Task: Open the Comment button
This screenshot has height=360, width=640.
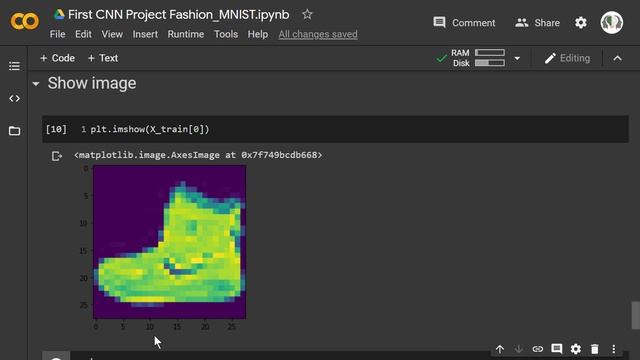Action: pos(464,23)
